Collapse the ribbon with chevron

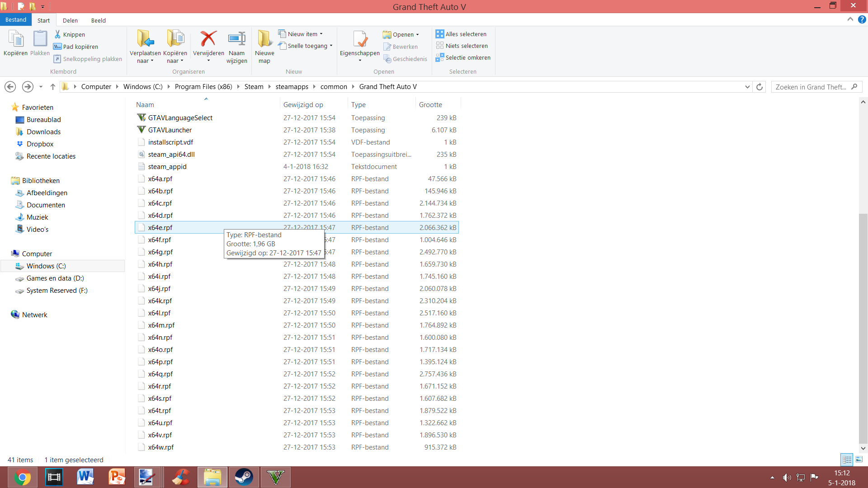click(x=850, y=19)
